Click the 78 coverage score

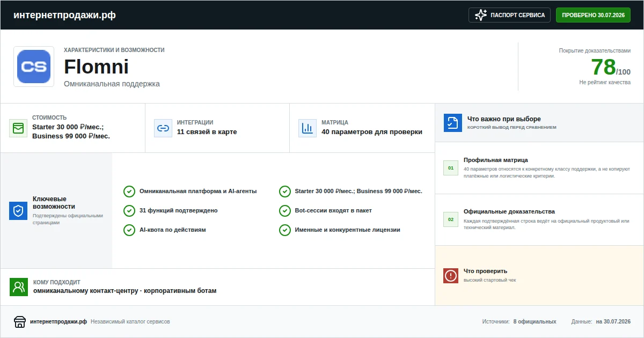[603, 67]
